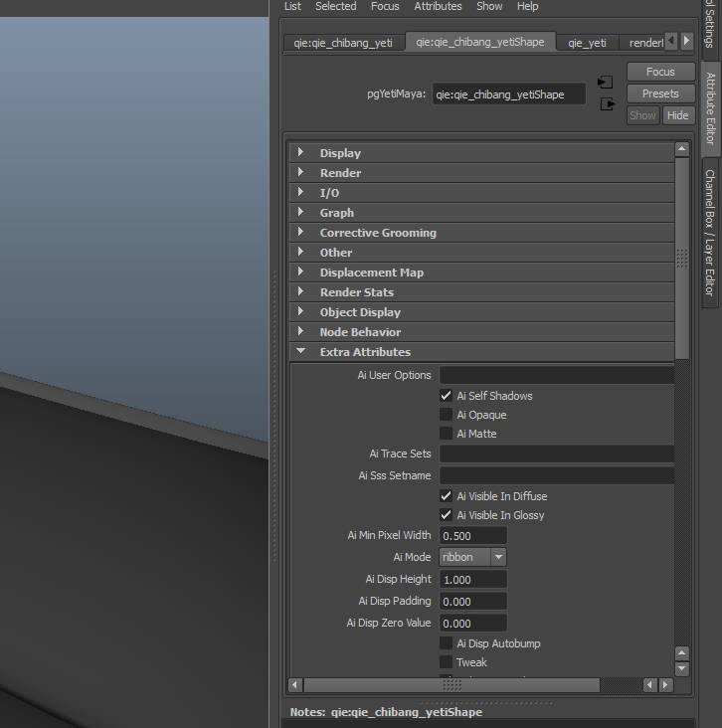Click the horizontal scrollbar right arrow at far right
Viewport: 722px width, 728px height.
pyautogui.click(x=666, y=685)
